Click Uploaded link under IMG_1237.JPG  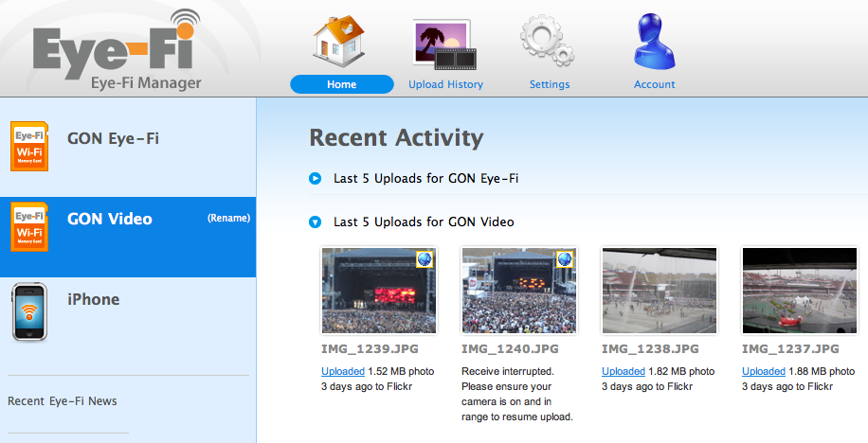pos(764,372)
